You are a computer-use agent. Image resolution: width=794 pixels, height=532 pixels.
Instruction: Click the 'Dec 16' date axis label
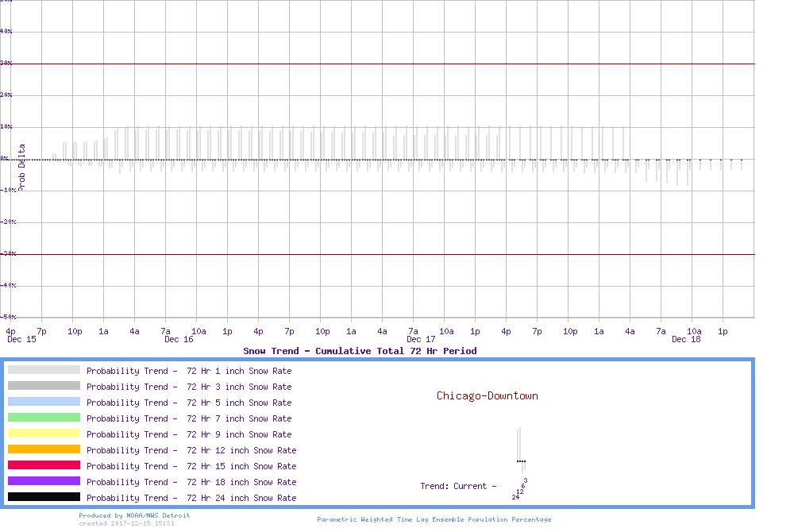tap(179, 340)
